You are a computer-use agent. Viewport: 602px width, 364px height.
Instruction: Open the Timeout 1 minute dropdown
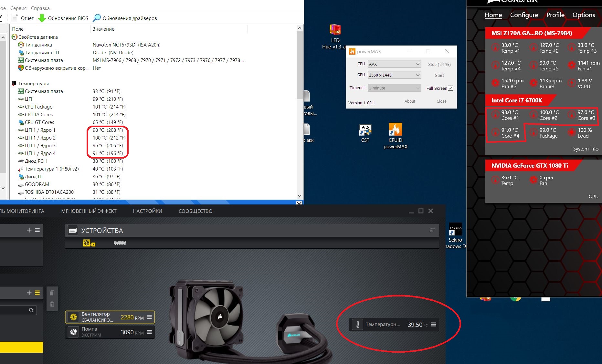pos(394,88)
